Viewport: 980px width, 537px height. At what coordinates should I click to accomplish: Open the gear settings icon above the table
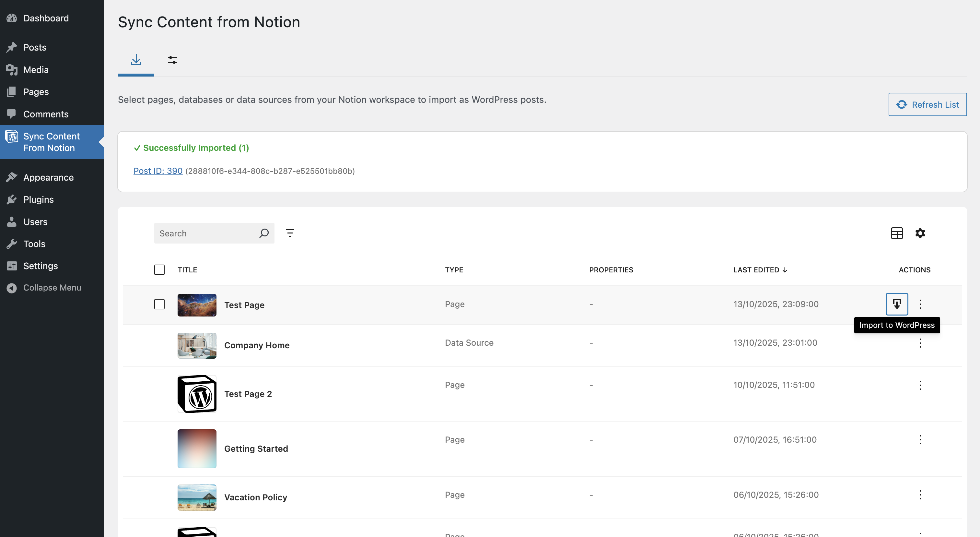point(920,233)
